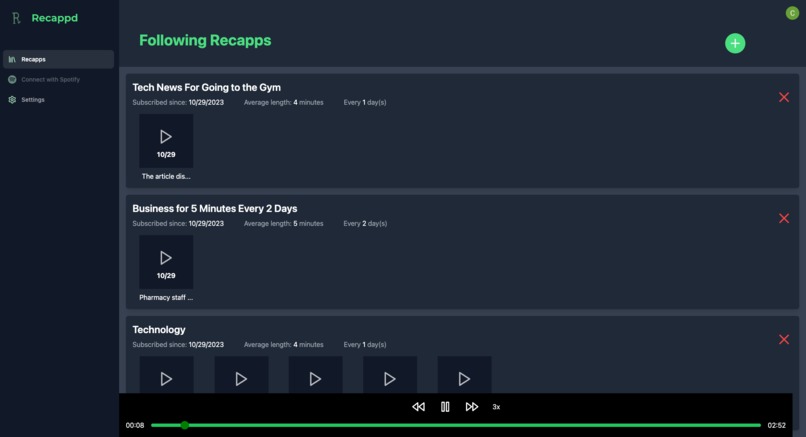Play the third Technology episode tile
806x437 pixels.
(315, 375)
